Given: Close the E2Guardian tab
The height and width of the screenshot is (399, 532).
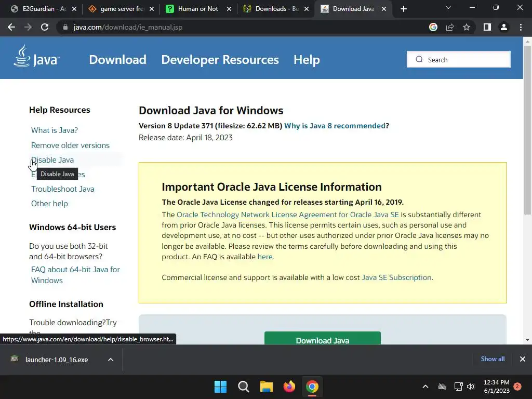Looking at the screenshot, I should [74, 9].
